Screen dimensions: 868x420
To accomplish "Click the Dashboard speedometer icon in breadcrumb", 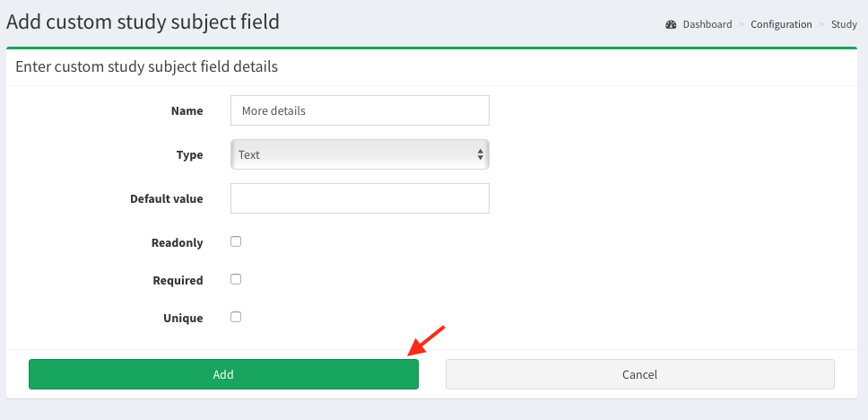I will tap(671, 24).
